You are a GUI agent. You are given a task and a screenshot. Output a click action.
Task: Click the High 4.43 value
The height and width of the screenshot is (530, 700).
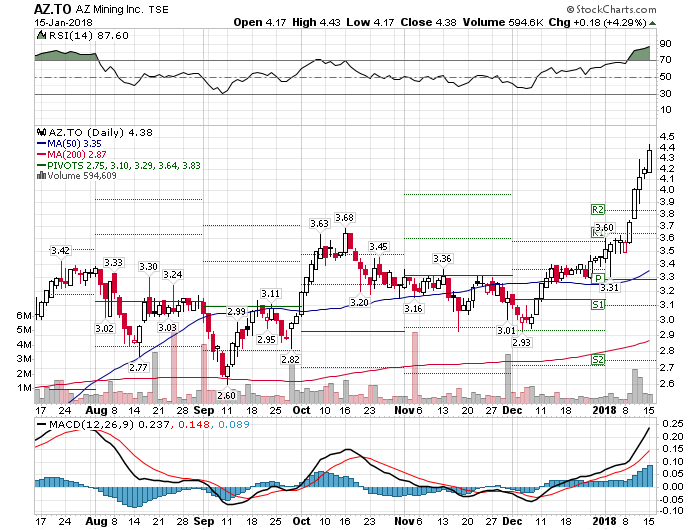click(x=316, y=22)
